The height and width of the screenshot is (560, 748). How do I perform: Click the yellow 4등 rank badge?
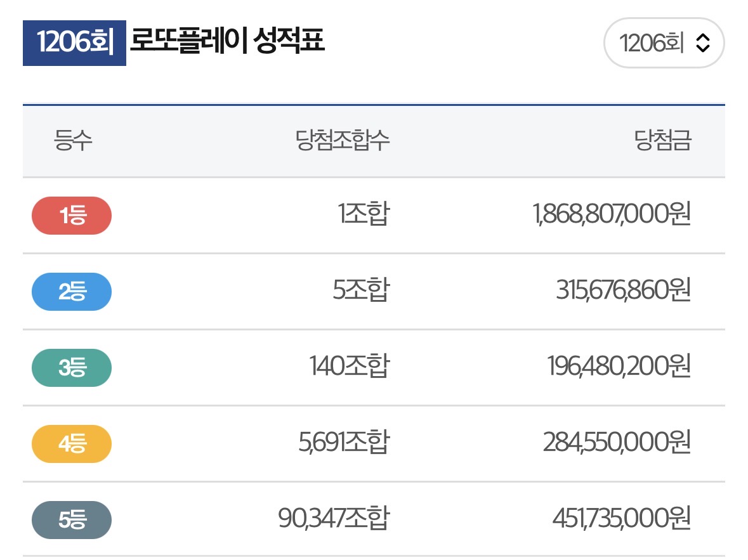(x=72, y=444)
